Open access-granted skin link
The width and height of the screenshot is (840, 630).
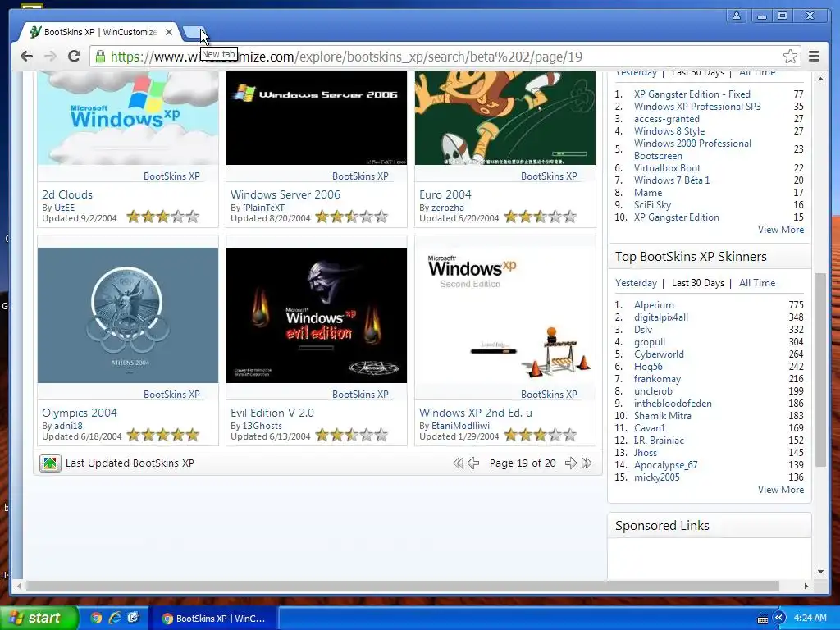666,120
